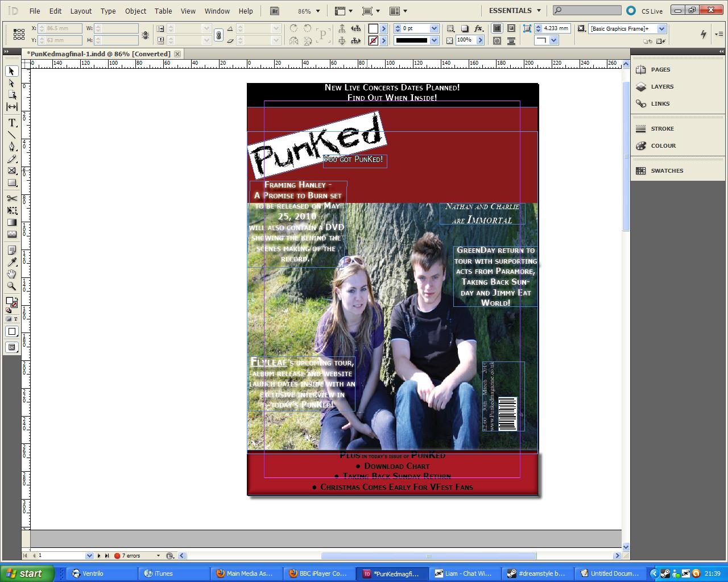Viewport: 728px width, 582px height.
Task: Select the Scissors tool
Action: 12,198
